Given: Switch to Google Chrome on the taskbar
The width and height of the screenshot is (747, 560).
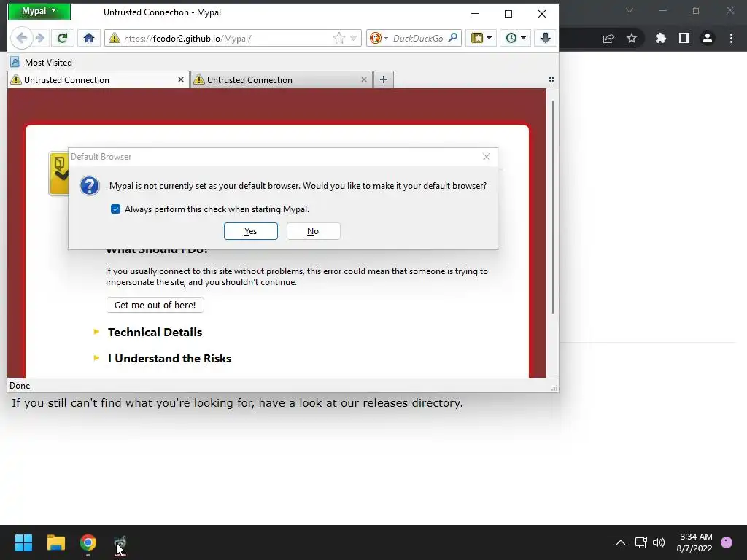Looking at the screenshot, I should pyautogui.click(x=88, y=542).
